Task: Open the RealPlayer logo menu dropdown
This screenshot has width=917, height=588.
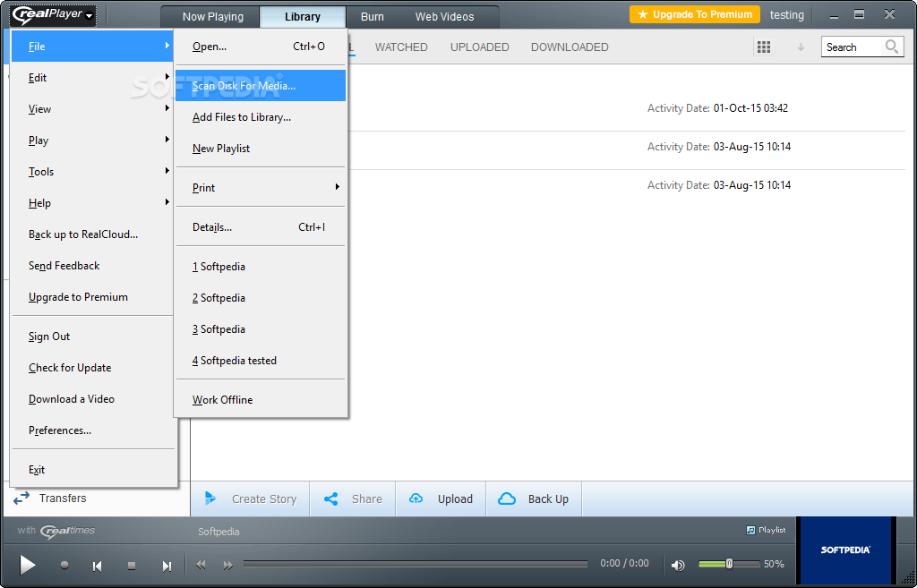Action: pyautogui.click(x=53, y=15)
